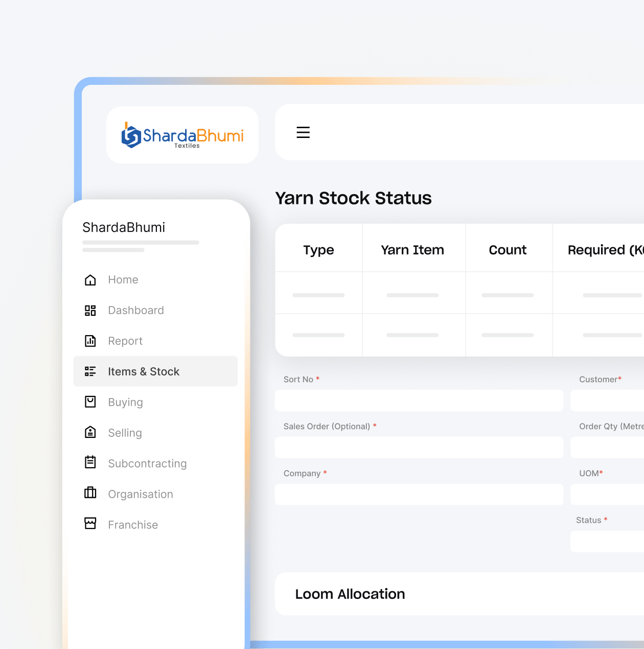Viewport: 644px width, 649px height.
Task: Click the Organisation building icon
Action: 90,493
